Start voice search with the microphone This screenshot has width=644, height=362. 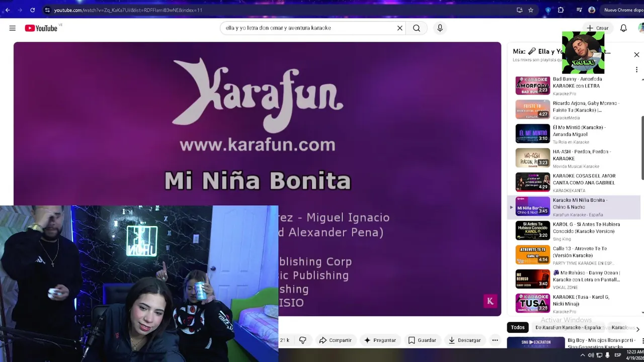pyautogui.click(x=440, y=28)
